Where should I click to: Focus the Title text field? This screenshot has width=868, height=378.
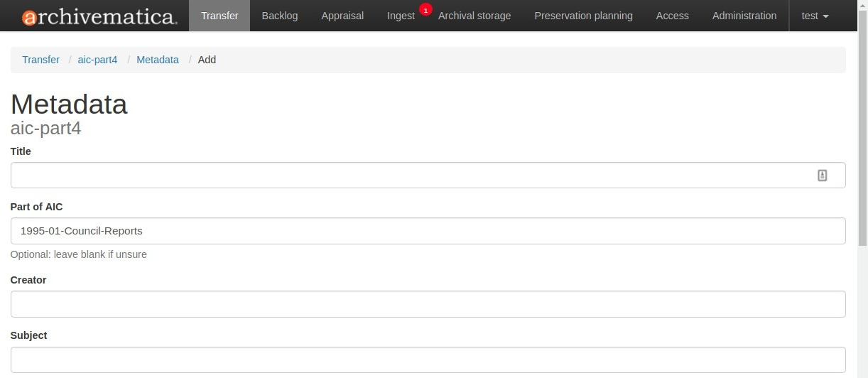[x=412, y=175]
